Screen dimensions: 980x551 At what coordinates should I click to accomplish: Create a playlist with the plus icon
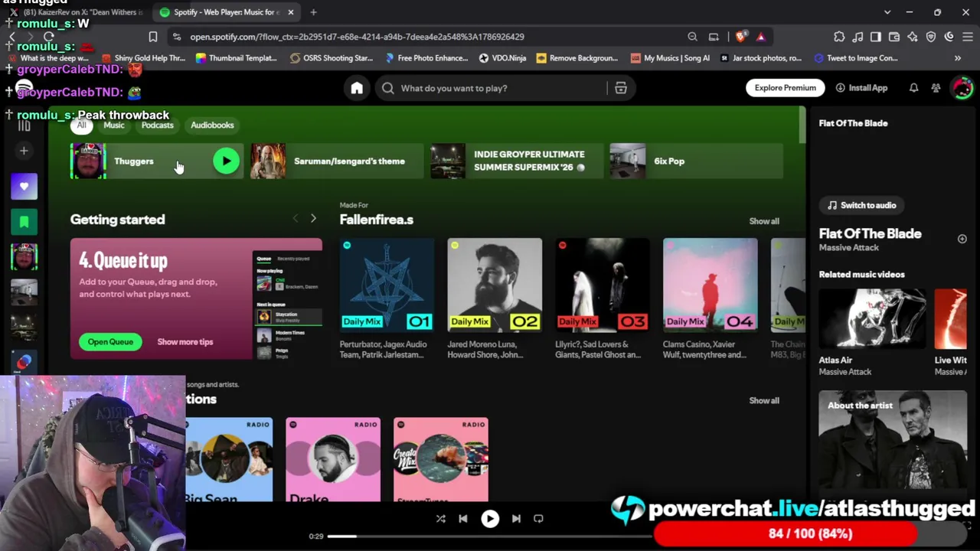pos(24,151)
